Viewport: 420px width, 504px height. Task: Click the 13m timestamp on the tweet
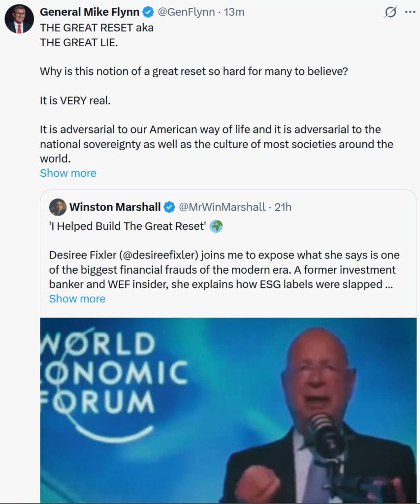point(234,12)
